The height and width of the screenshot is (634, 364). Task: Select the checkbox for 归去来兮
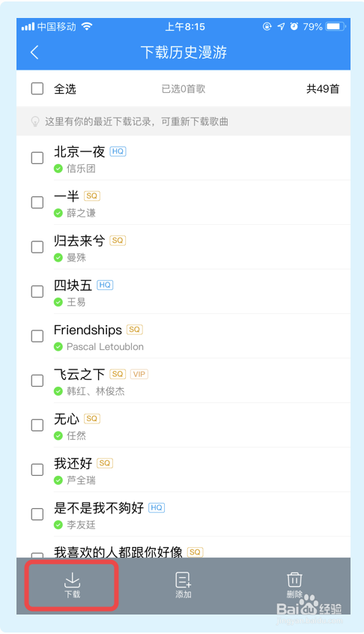click(37, 247)
